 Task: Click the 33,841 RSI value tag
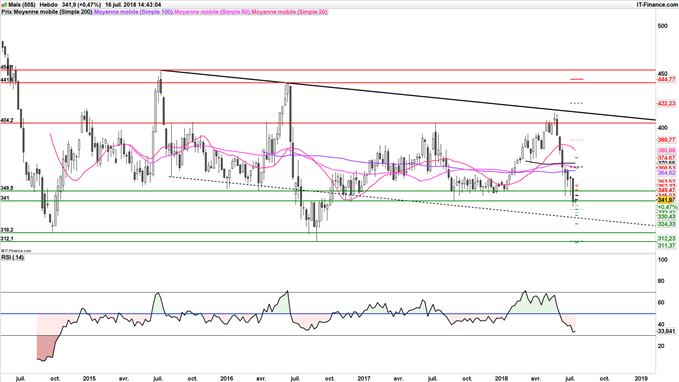click(667, 331)
